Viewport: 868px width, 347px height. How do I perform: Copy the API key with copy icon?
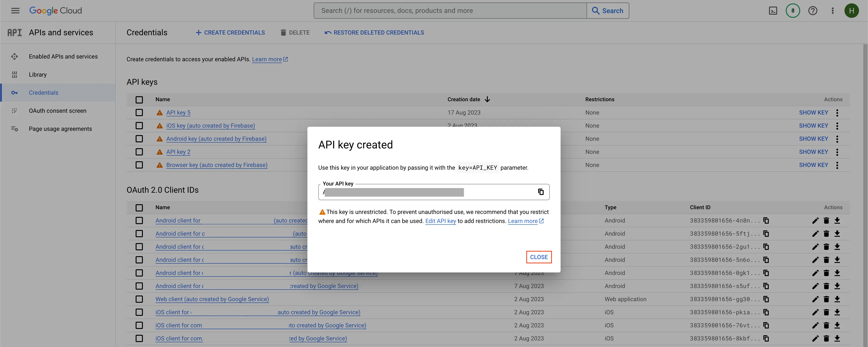541,192
